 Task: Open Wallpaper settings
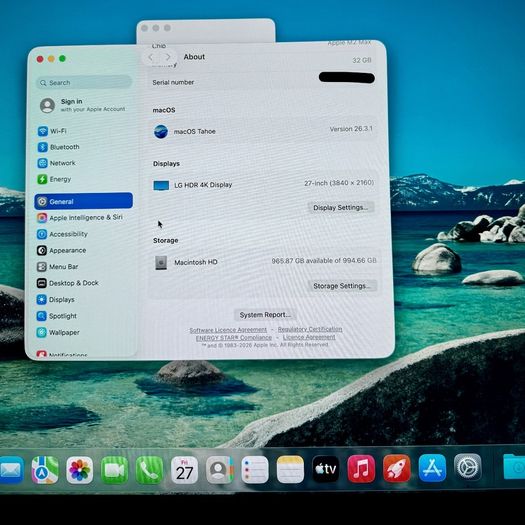point(58,332)
